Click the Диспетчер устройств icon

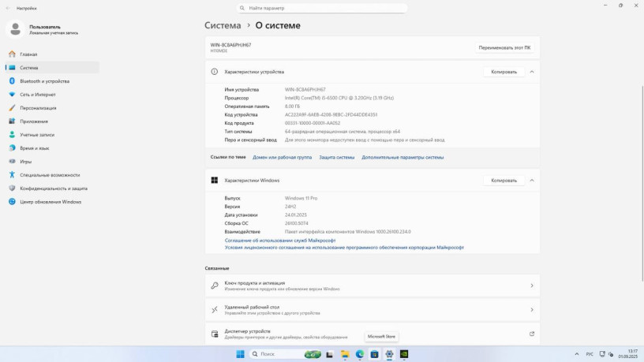[215, 334]
